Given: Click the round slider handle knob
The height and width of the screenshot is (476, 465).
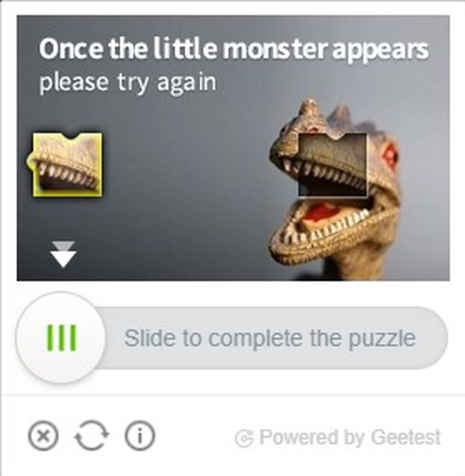Looking at the screenshot, I should coord(61,337).
